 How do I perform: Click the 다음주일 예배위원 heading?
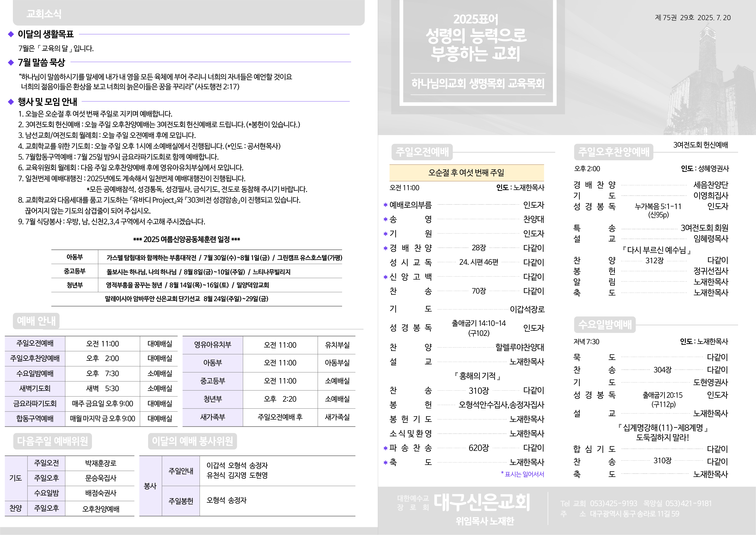click(x=52, y=441)
